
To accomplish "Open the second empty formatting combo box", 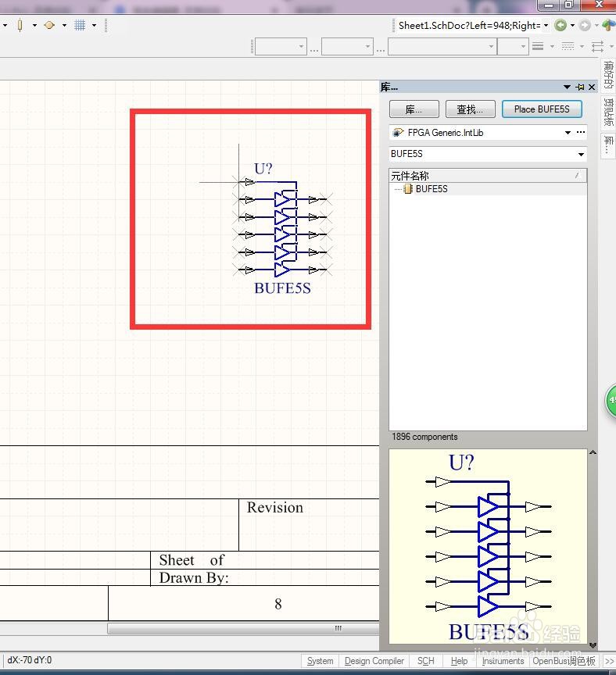I will coord(347,47).
